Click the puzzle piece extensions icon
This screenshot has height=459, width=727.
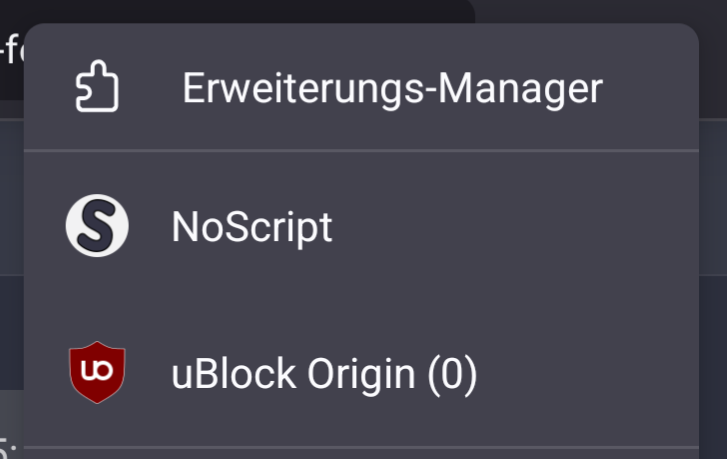click(97, 86)
